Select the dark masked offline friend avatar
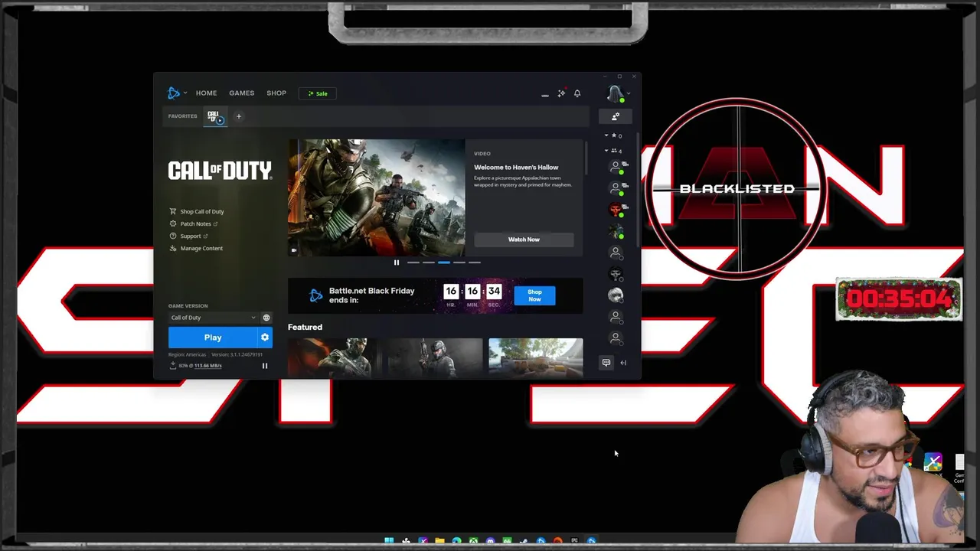 click(x=616, y=274)
